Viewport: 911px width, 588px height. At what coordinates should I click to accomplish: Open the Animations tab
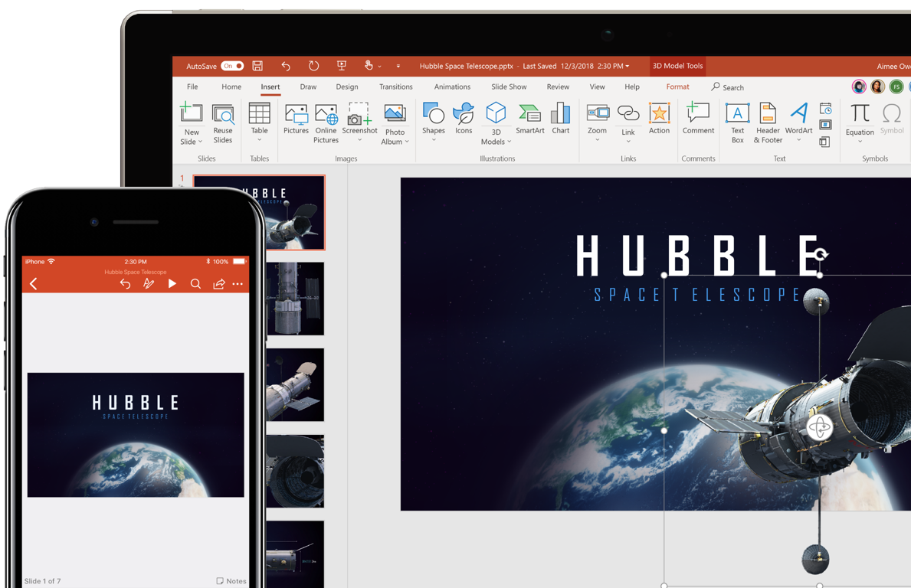[452, 87]
